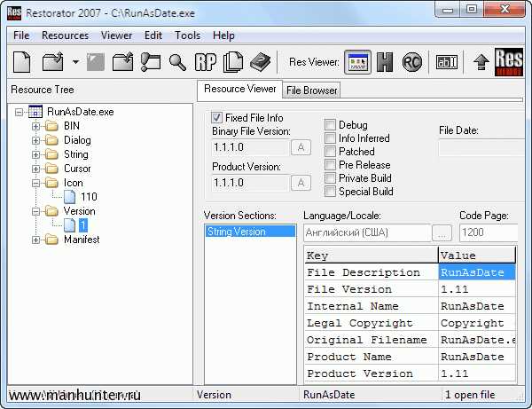Click the magnifier Find icon

177,62
